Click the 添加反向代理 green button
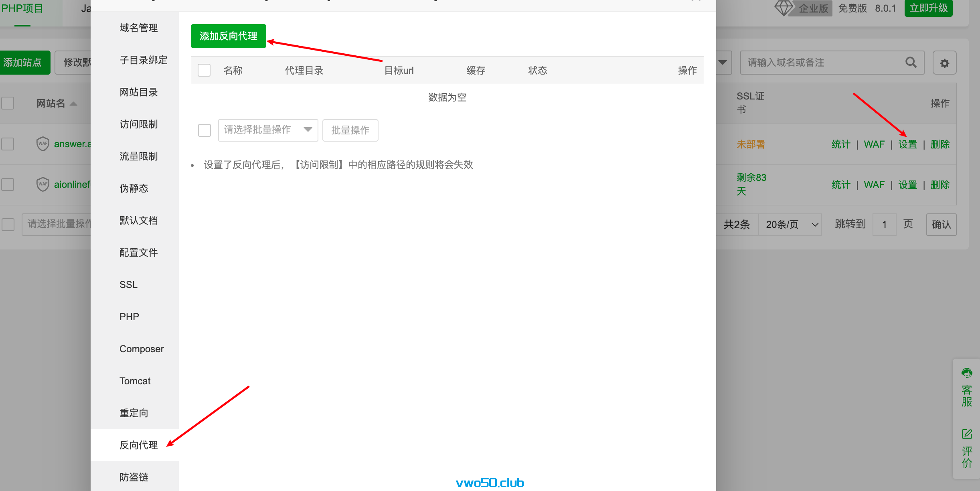980x491 pixels. click(x=228, y=36)
